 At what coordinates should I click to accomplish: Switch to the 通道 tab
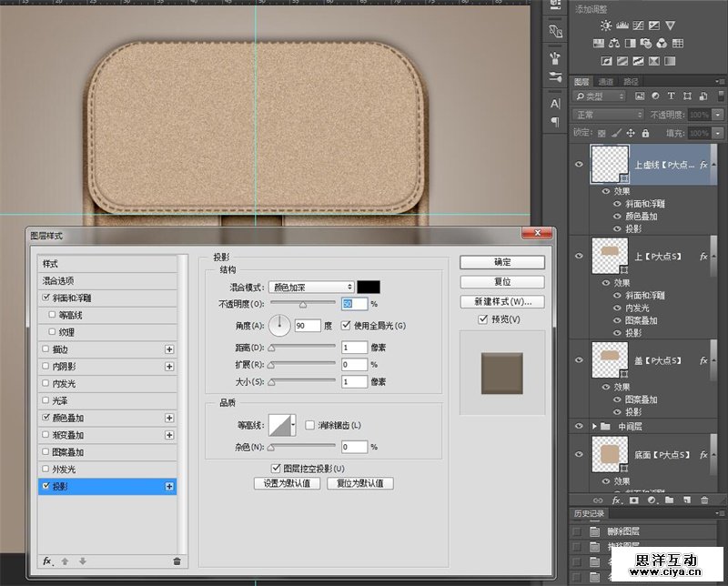click(x=606, y=82)
